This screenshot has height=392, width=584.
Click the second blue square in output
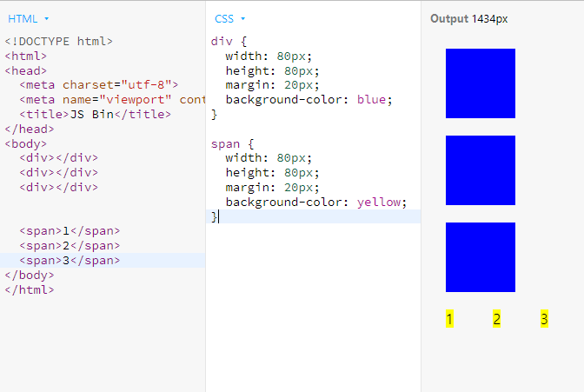point(481,170)
